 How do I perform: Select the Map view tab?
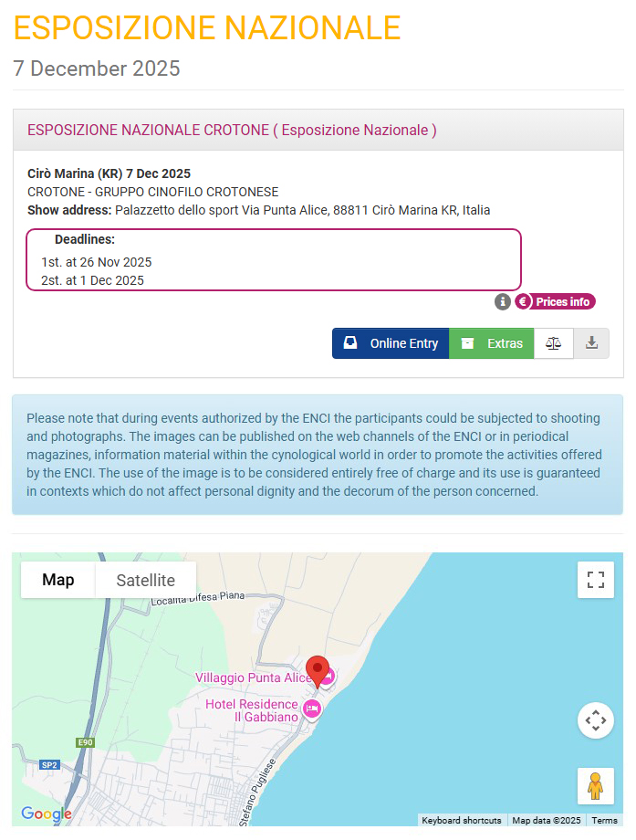58,580
